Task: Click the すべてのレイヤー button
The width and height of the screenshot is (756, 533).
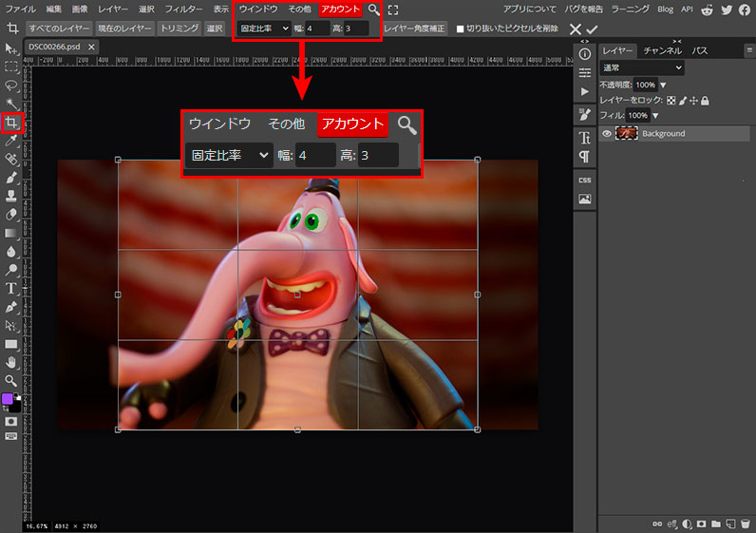Action: coord(59,29)
